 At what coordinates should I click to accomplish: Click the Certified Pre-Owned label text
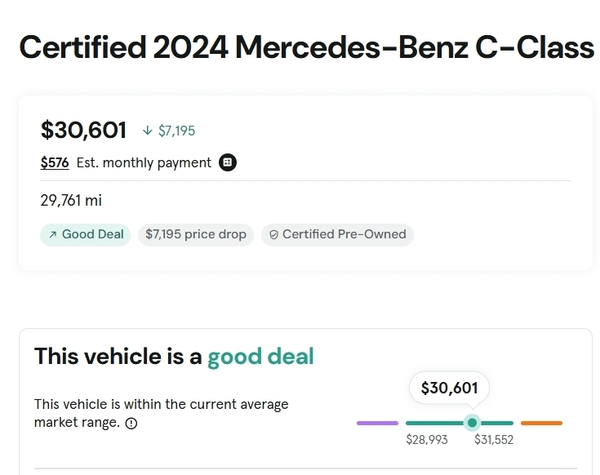coord(344,235)
